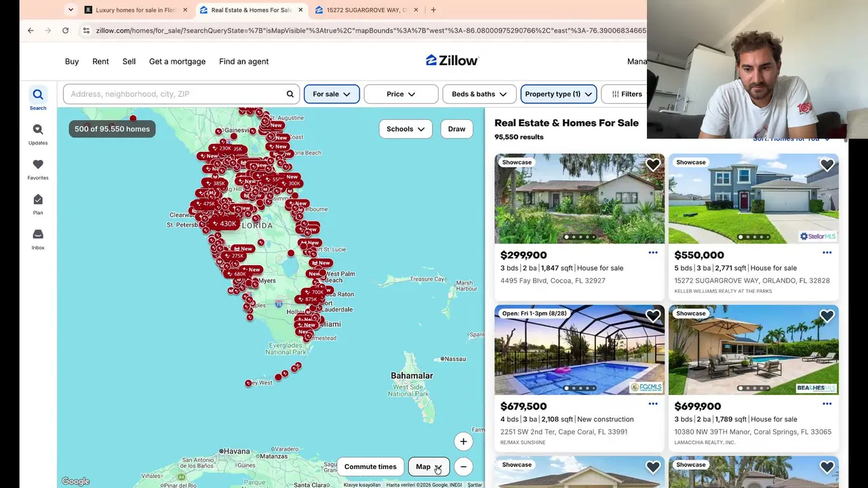The height and width of the screenshot is (488, 868).
Task: Open the Map type dropdown
Action: (x=429, y=466)
